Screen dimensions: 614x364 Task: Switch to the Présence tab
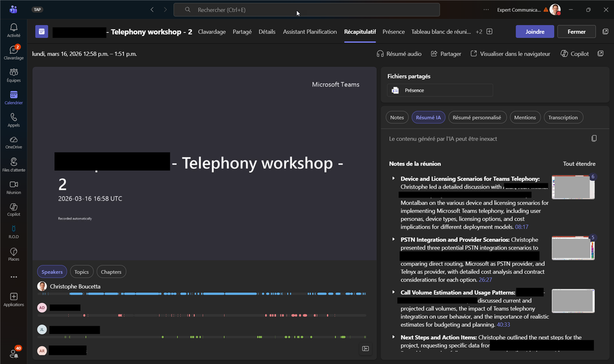pyautogui.click(x=393, y=32)
